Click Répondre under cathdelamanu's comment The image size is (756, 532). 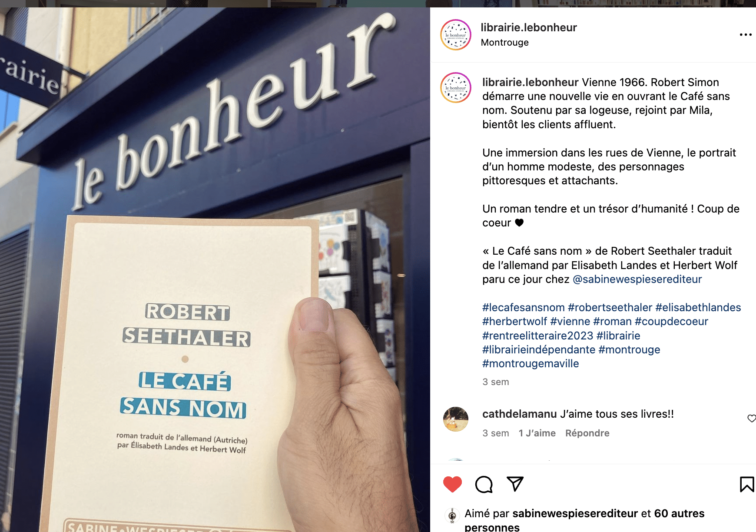point(587,433)
